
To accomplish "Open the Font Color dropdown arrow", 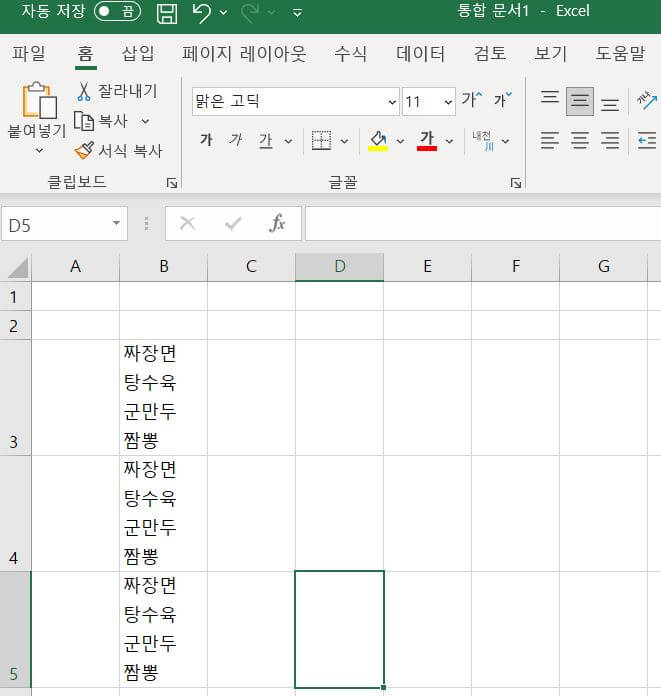I will coord(449,141).
